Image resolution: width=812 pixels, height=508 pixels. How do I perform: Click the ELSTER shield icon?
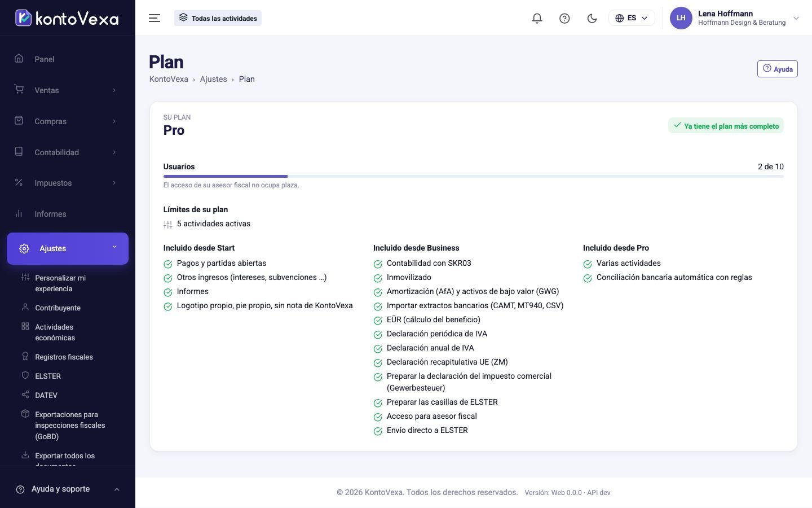click(x=25, y=375)
